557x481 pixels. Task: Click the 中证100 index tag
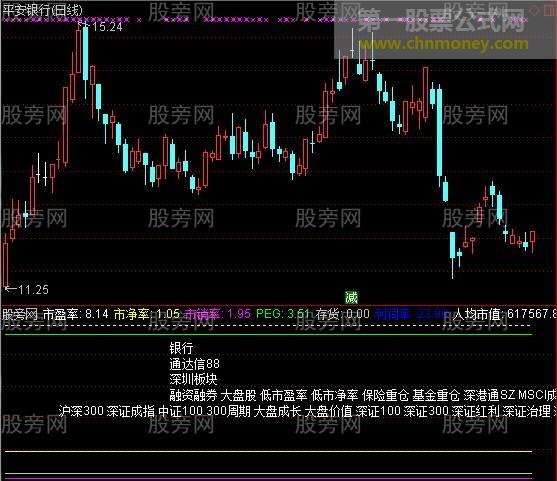point(180,411)
